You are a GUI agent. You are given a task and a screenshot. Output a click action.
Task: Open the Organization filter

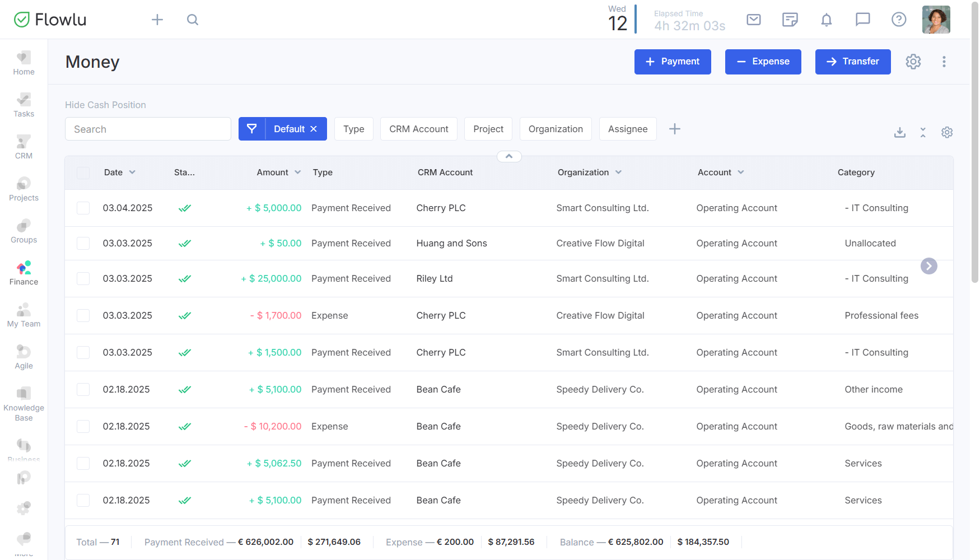[556, 129]
